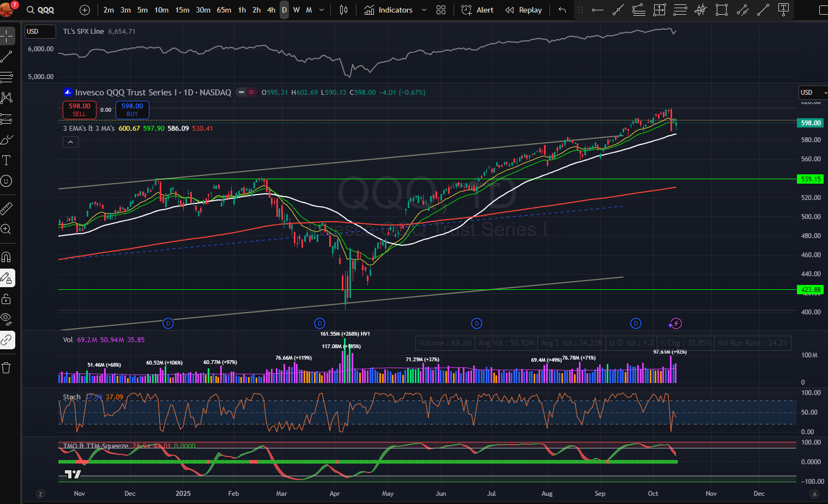The height and width of the screenshot is (504, 828).
Task: Open the Indicators dialog
Action: pos(389,10)
